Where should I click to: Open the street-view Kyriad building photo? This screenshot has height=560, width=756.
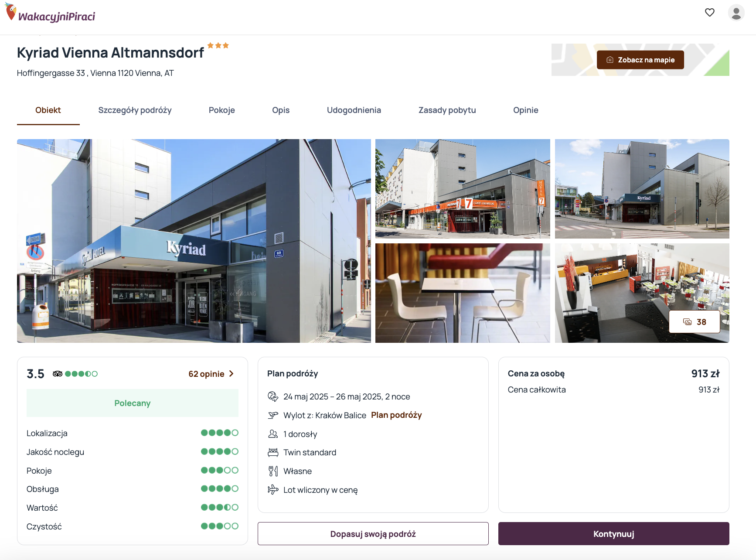[642, 189]
